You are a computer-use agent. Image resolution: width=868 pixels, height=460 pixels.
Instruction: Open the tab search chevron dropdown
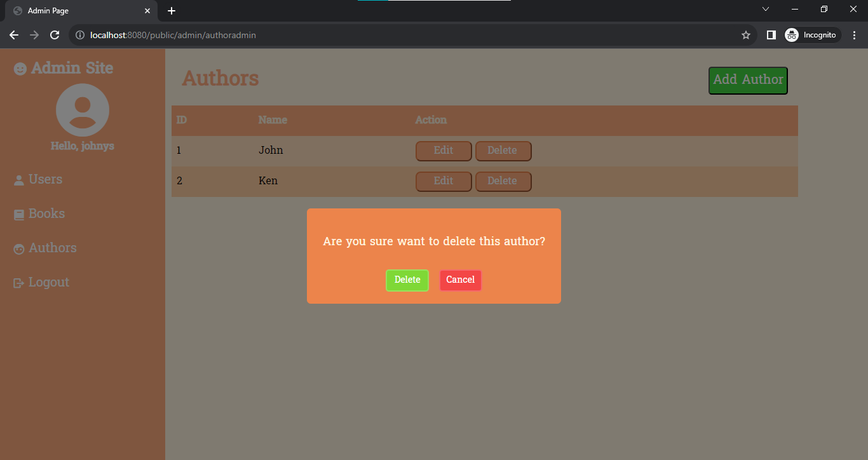(x=766, y=9)
